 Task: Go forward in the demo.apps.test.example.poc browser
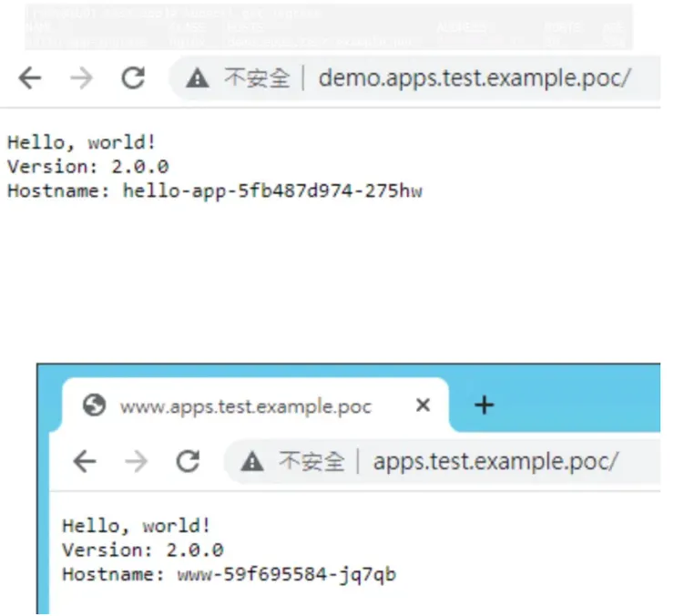(x=81, y=78)
